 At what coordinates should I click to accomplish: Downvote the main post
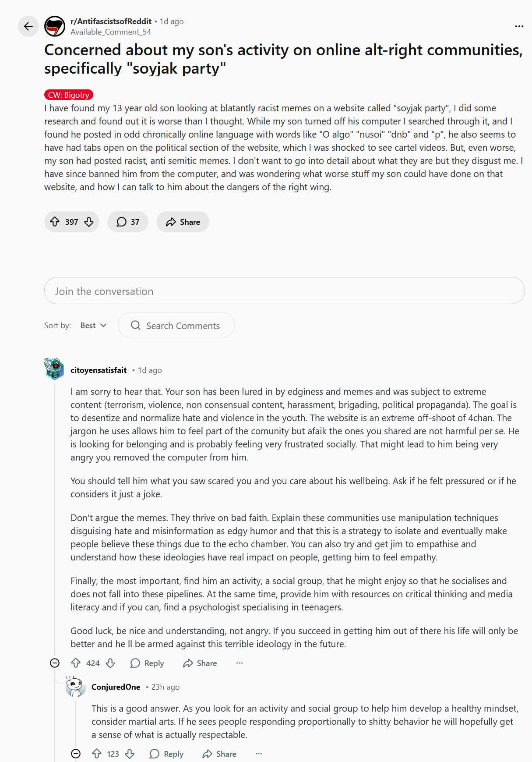pyautogui.click(x=89, y=222)
